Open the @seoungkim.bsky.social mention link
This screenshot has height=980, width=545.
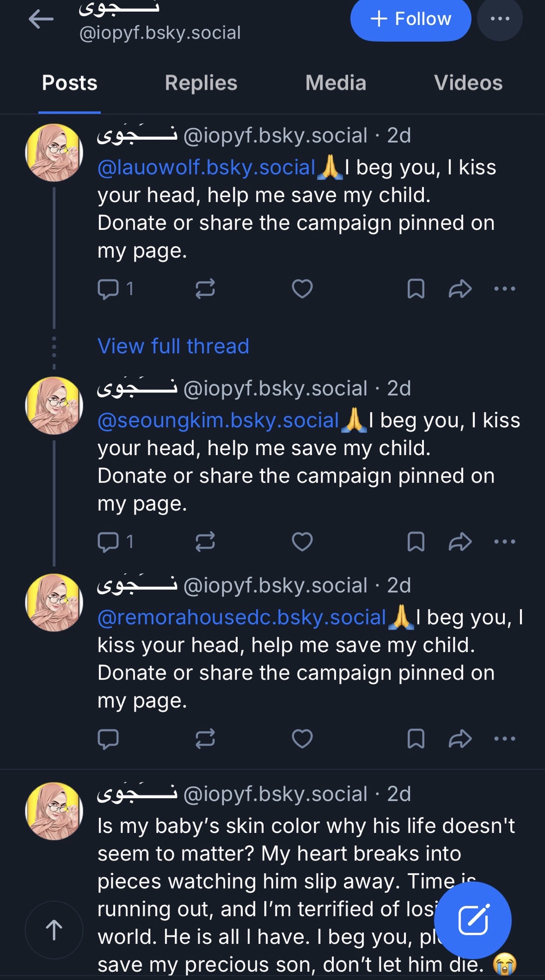pos(218,420)
